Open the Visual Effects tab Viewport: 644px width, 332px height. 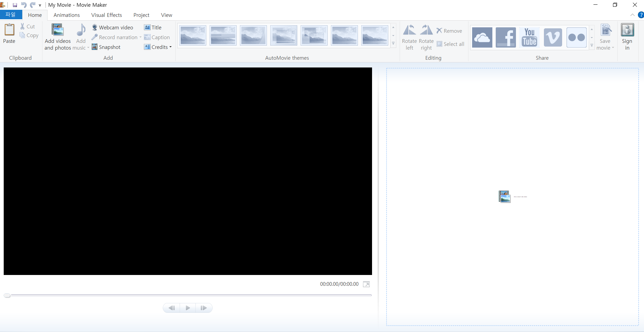[x=106, y=15]
